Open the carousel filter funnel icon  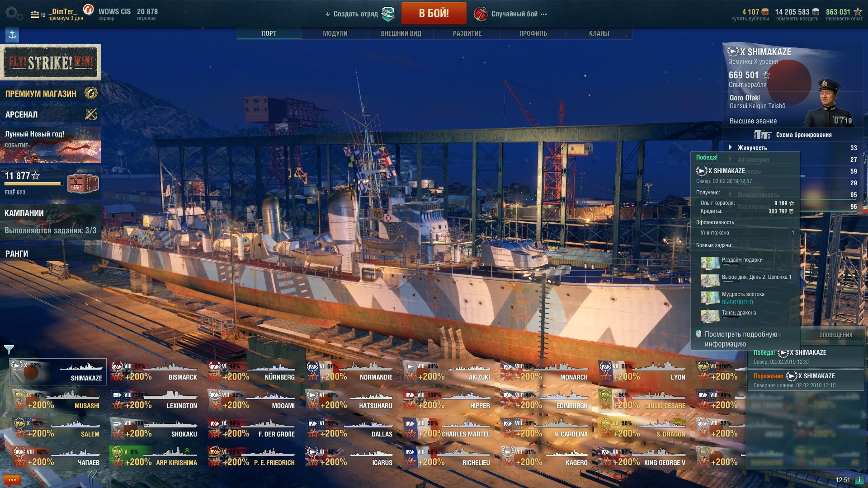point(9,349)
